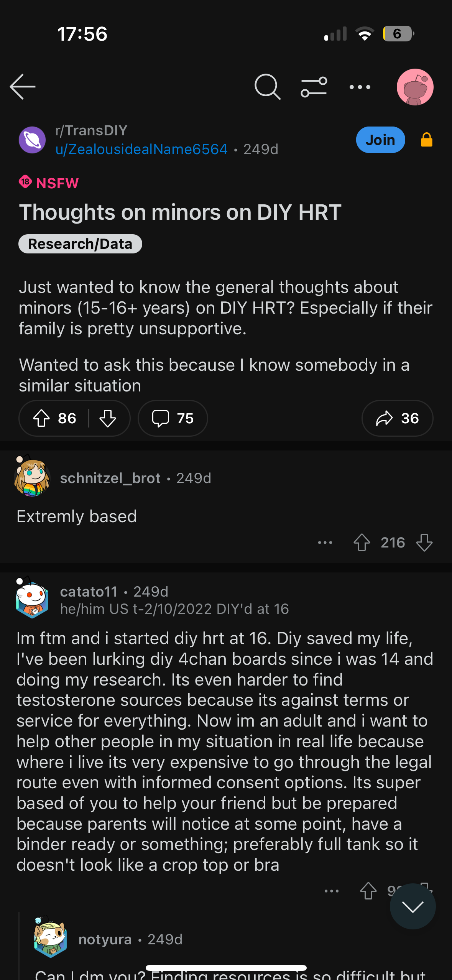This screenshot has height=980, width=452.
Task: Upvote the post with 86 votes
Action: click(41, 418)
